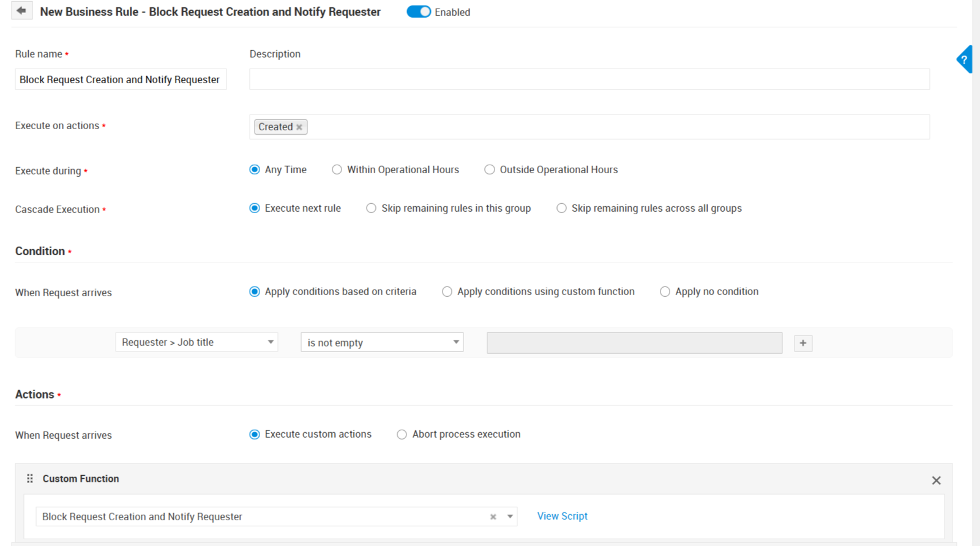Viewport: 980px width, 546px height.
Task: Click the Execute on actions field
Action: click(x=612, y=127)
